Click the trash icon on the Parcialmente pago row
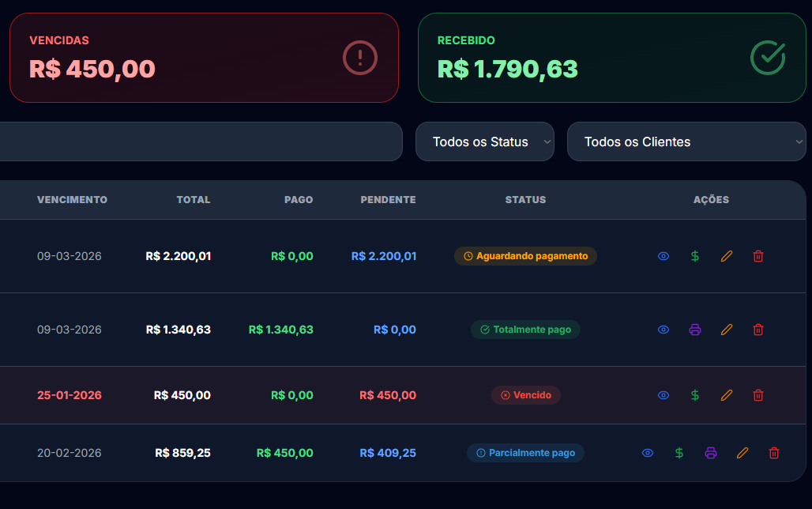 (x=774, y=453)
